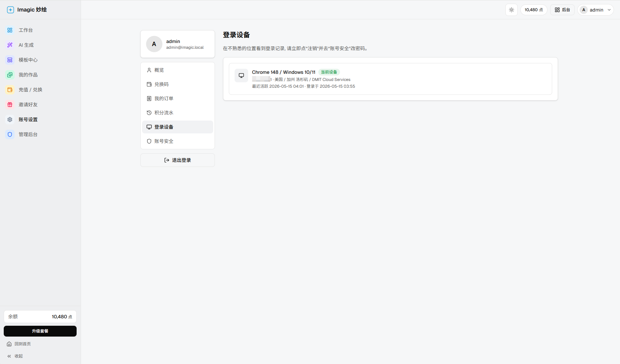
Task: Go to 模板中心 via its sidebar icon
Action: pos(10,60)
